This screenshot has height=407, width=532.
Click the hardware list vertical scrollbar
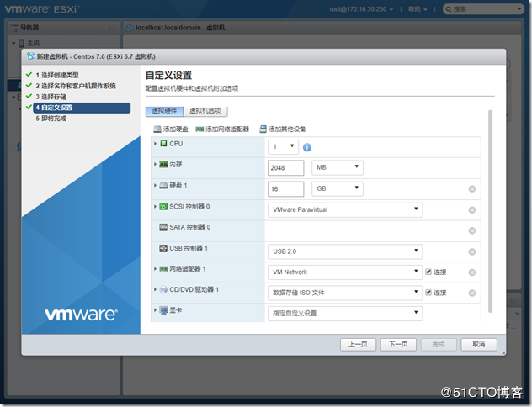tap(490, 211)
